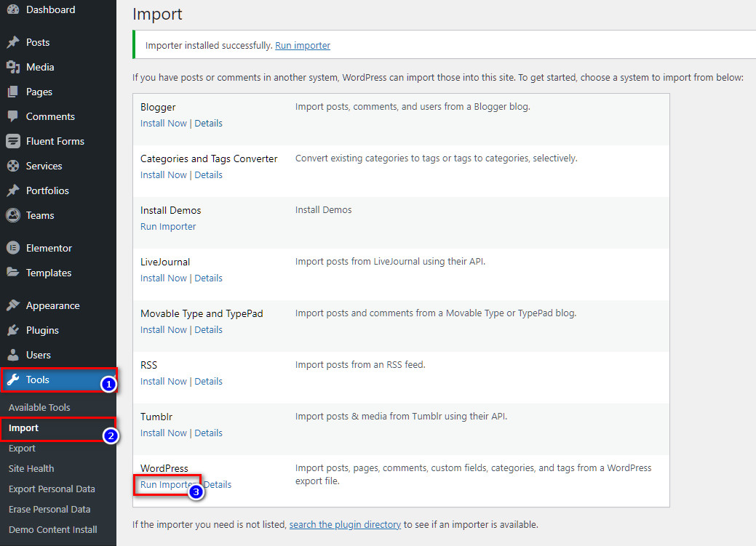Open the search the plugin directory link
This screenshot has height=546, width=756.
coord(345,524)
